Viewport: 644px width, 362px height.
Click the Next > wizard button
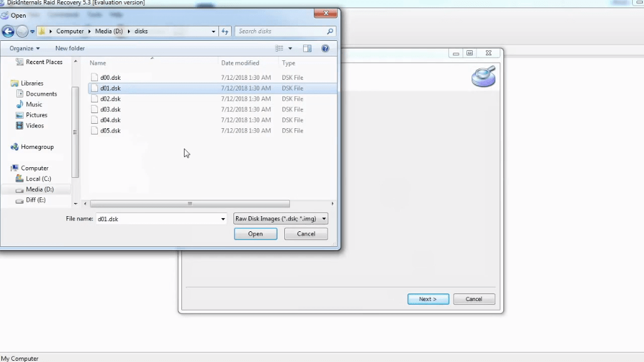coord(428,299)
